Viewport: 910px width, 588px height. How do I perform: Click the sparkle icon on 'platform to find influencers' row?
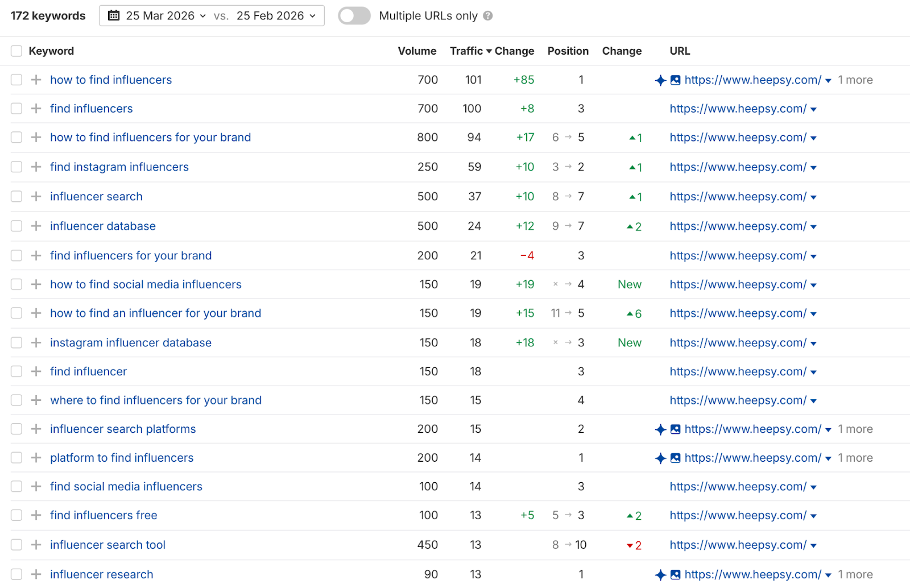tap(660, 458)
